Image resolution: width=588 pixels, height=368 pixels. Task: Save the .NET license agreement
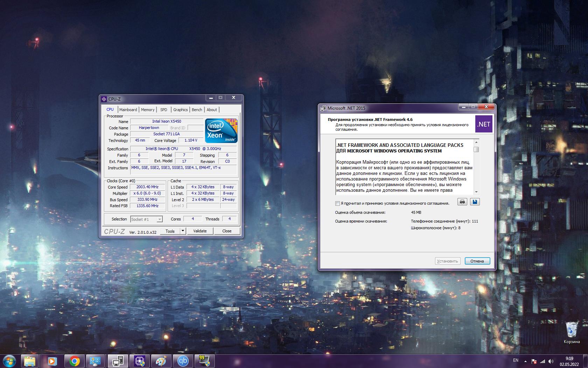[x=475, y=202]
